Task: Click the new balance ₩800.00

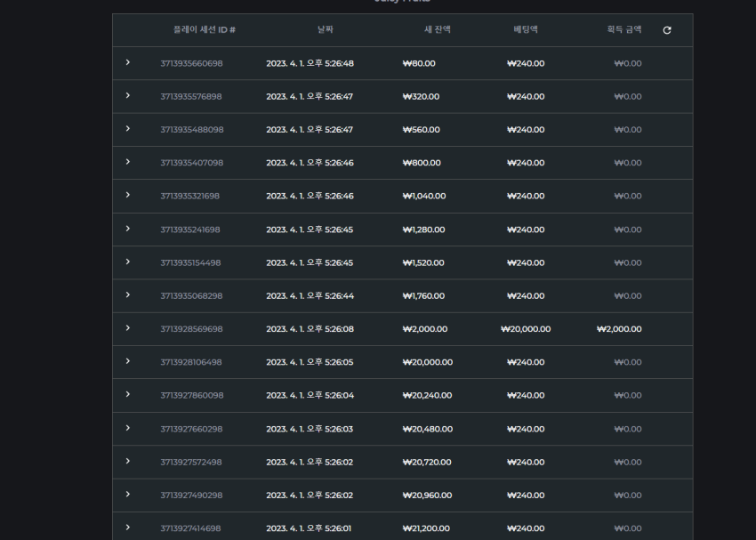Action: coord(422,163)
